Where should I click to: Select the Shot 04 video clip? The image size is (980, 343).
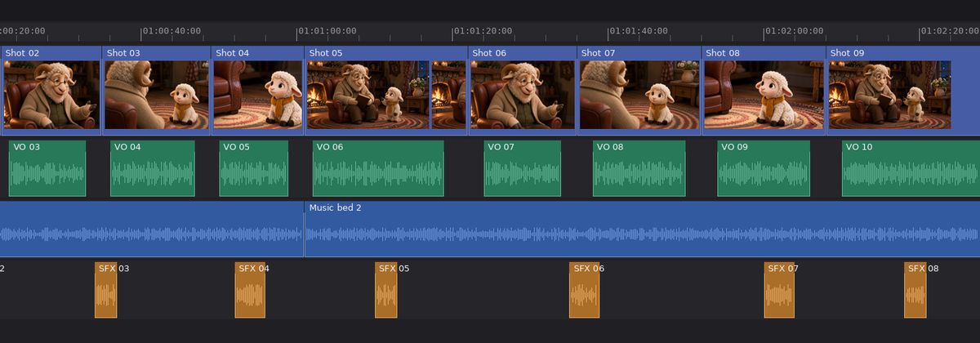[258, 91]
